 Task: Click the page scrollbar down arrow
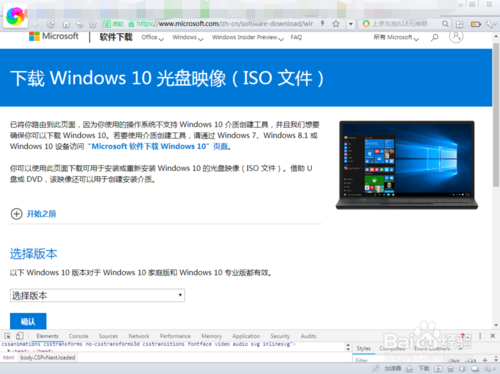pos(496,325)
